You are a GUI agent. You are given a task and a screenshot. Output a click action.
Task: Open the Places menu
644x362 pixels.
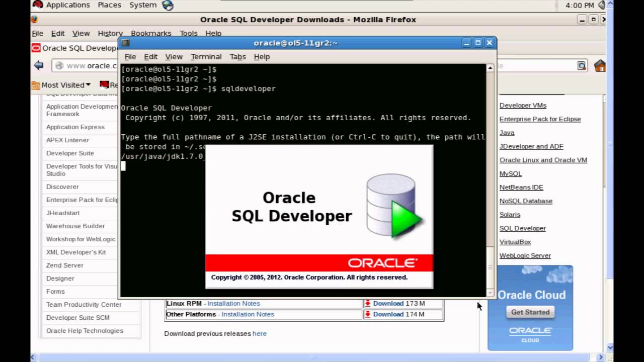(x=109, y=5)
